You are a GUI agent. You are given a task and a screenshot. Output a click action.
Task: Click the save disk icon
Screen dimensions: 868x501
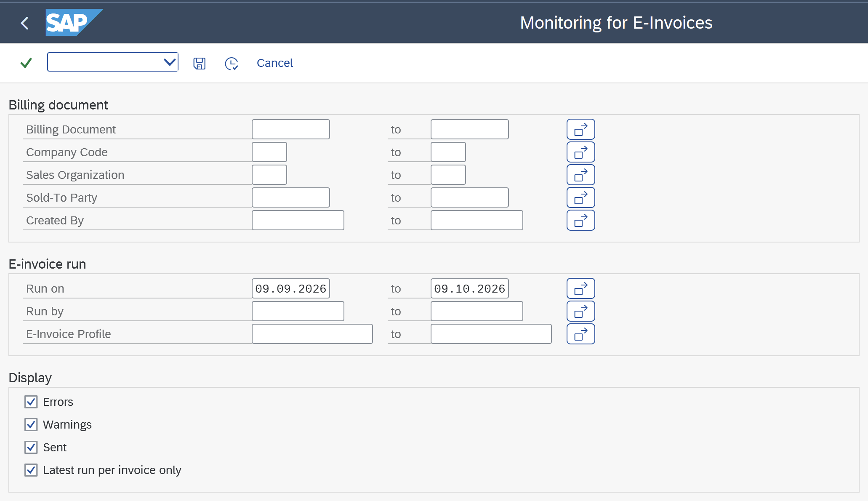[x=199, y=64]
